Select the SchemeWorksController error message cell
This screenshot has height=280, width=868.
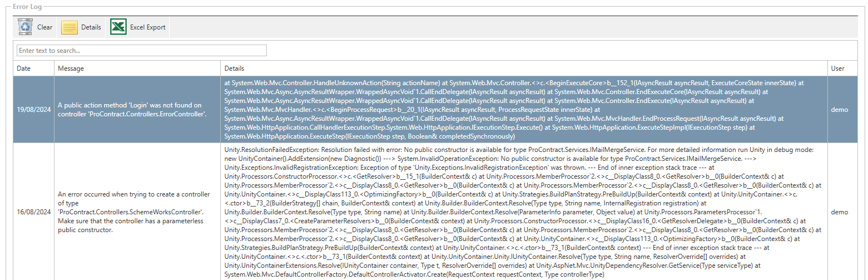click(133, 212)
